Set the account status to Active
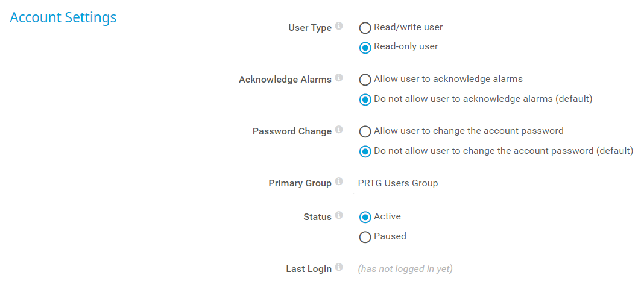644x284 pixels. [x=365, y=217]
